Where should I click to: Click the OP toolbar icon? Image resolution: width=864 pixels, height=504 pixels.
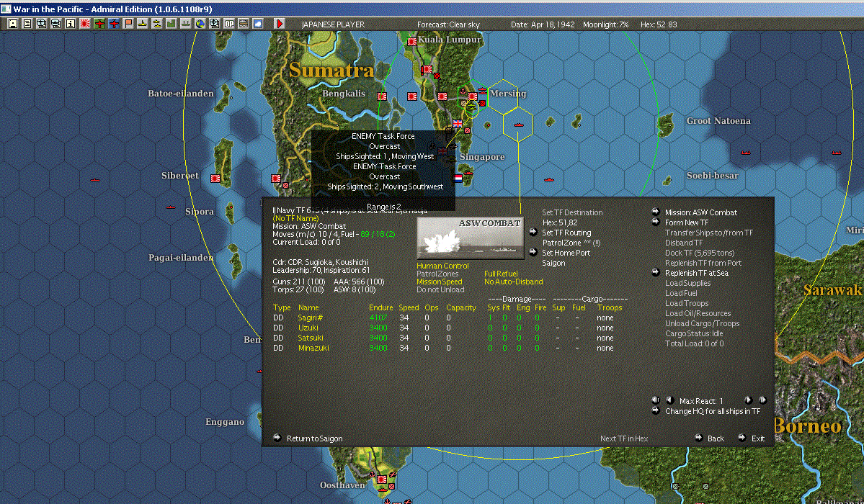(x=228, y=24)
